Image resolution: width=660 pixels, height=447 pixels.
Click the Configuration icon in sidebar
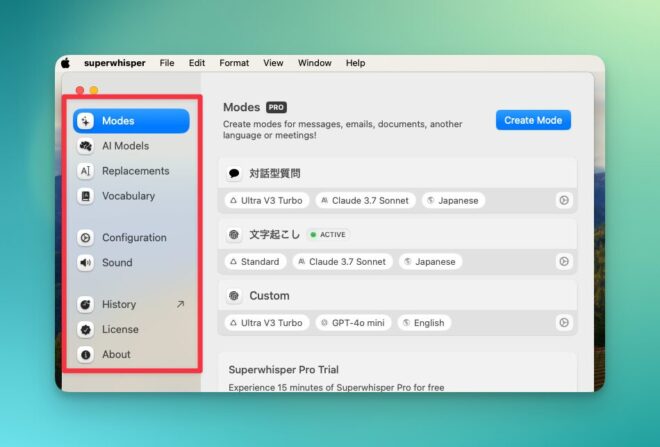[x=86, y=238]
